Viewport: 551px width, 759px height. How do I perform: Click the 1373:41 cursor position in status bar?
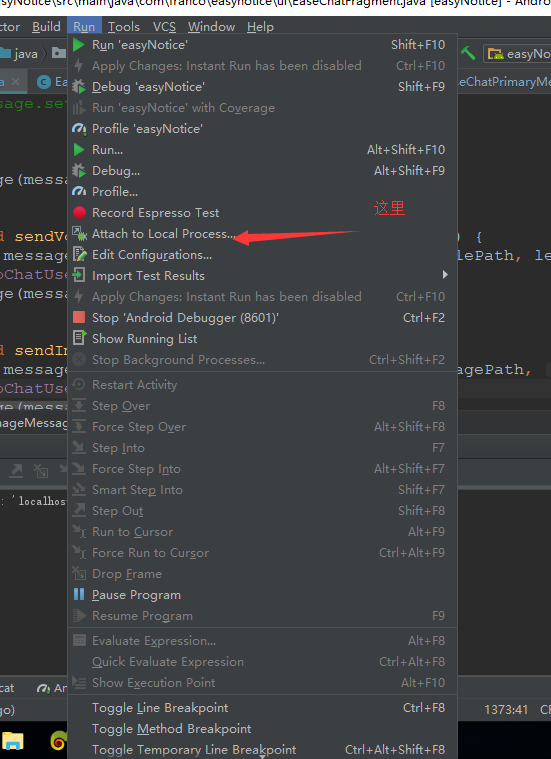[x=506, y=710]
